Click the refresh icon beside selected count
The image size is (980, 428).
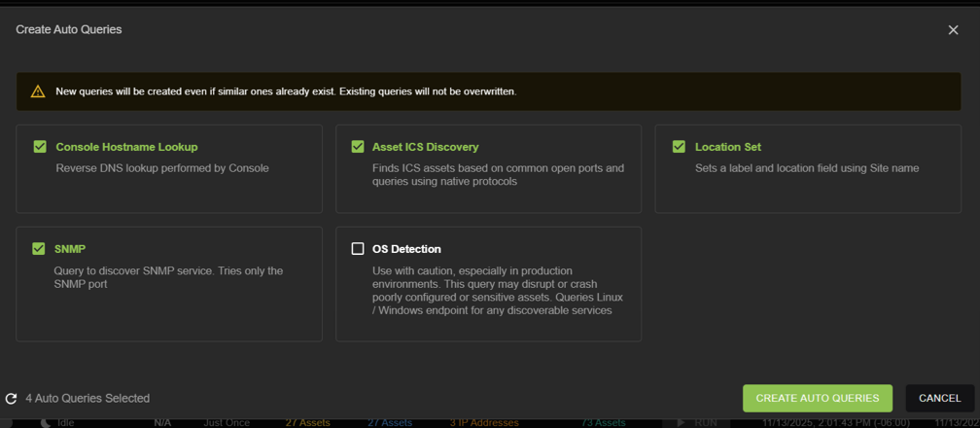pos(11,399)
